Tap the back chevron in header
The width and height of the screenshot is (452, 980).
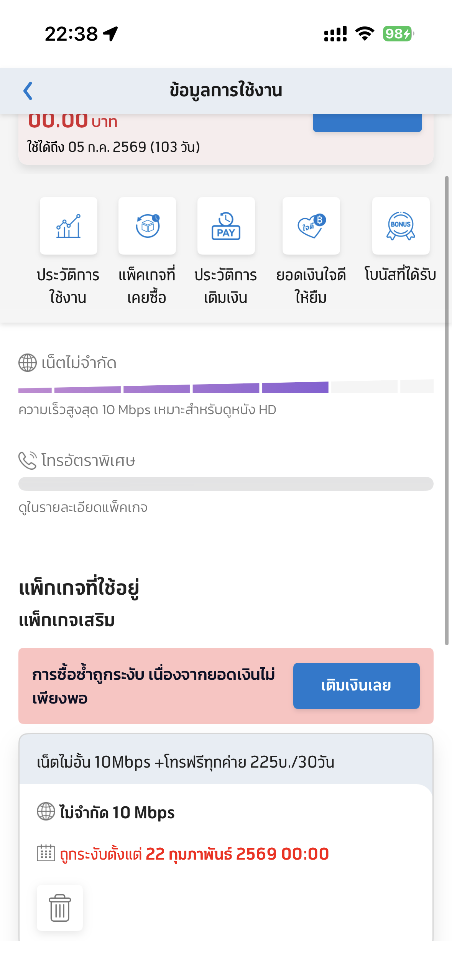(28, 91)
